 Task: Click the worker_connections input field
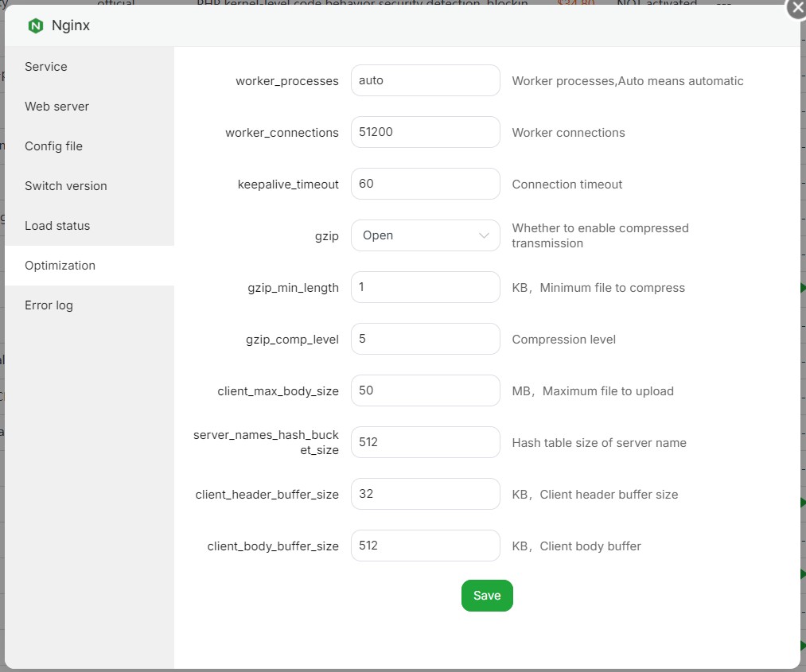pyautogui.click(x=425, y=132)
